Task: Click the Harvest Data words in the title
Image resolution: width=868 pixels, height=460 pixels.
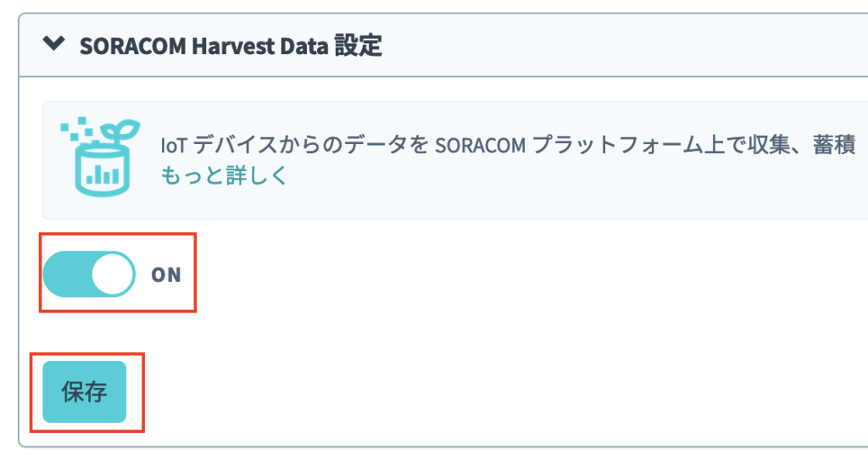Action: coord(260,47)
